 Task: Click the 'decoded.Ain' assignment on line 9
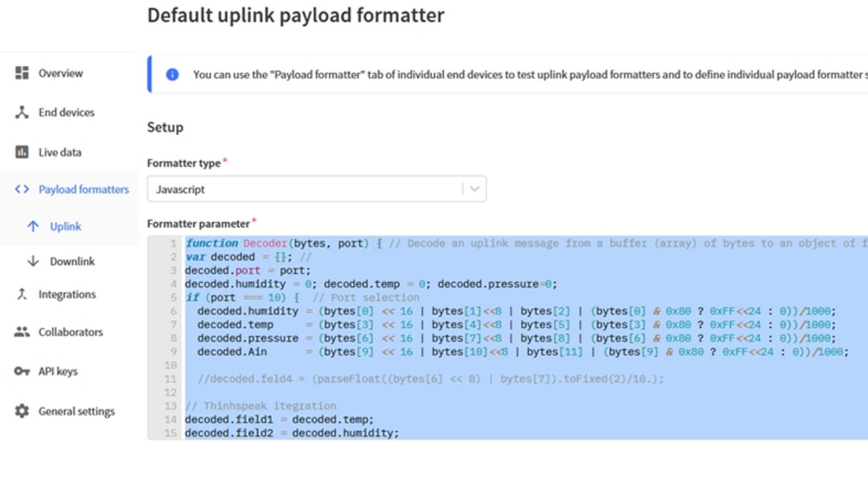523,352
